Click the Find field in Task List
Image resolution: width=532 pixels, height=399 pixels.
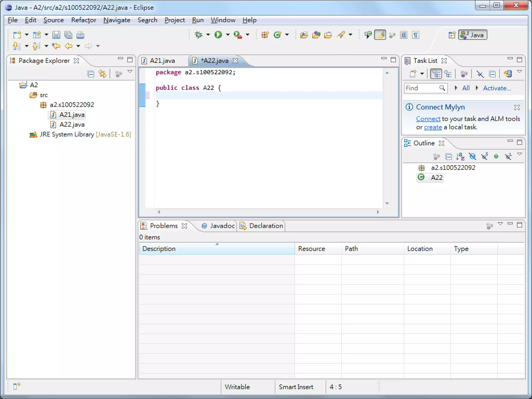[x=421, y=88]
